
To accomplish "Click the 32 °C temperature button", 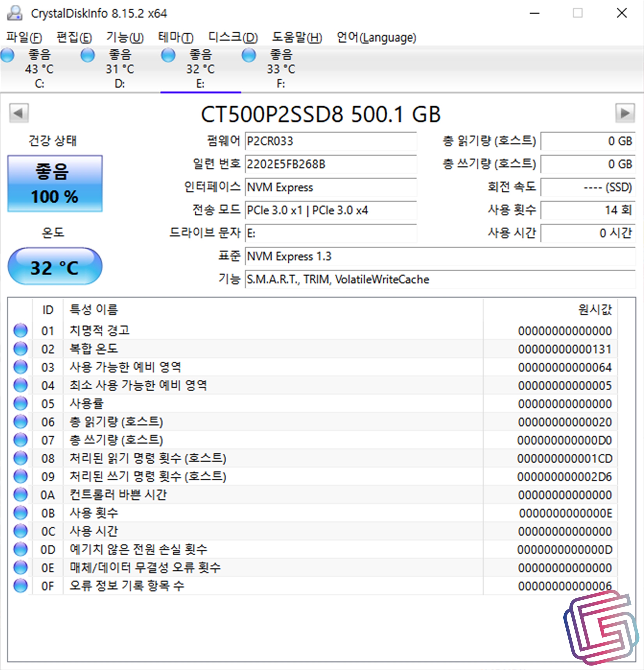I will click(x=55, y=267).
